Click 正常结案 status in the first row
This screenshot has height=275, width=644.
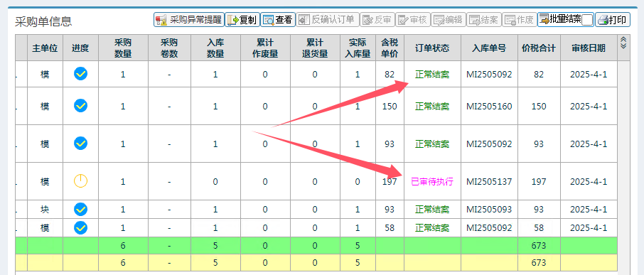(x=432, y=75)
